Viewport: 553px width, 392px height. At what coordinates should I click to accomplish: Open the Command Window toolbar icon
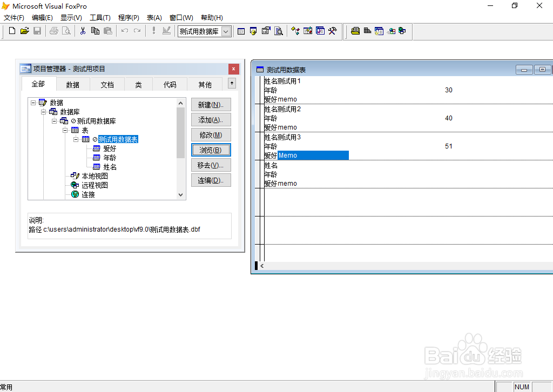tap(241, 31)
